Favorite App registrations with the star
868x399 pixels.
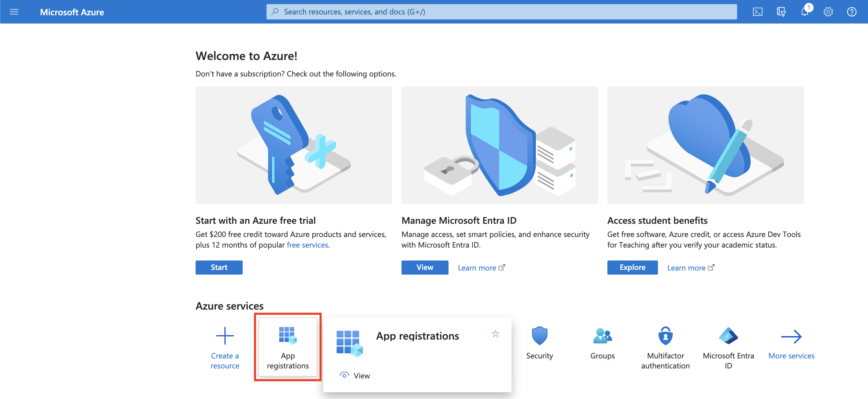[495, 334]
